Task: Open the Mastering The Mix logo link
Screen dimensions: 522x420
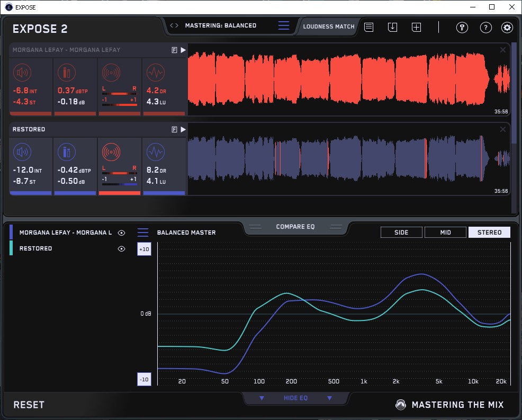Action: (449, 405)
